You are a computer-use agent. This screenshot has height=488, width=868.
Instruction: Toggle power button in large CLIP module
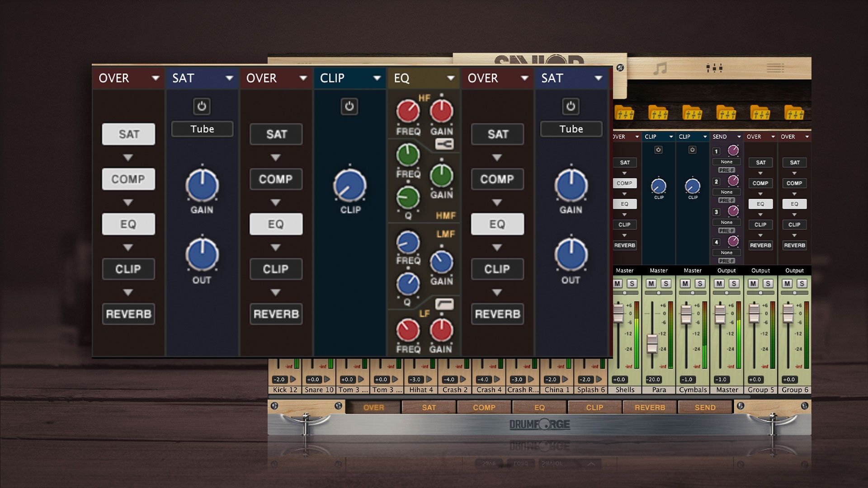[349, 106]
